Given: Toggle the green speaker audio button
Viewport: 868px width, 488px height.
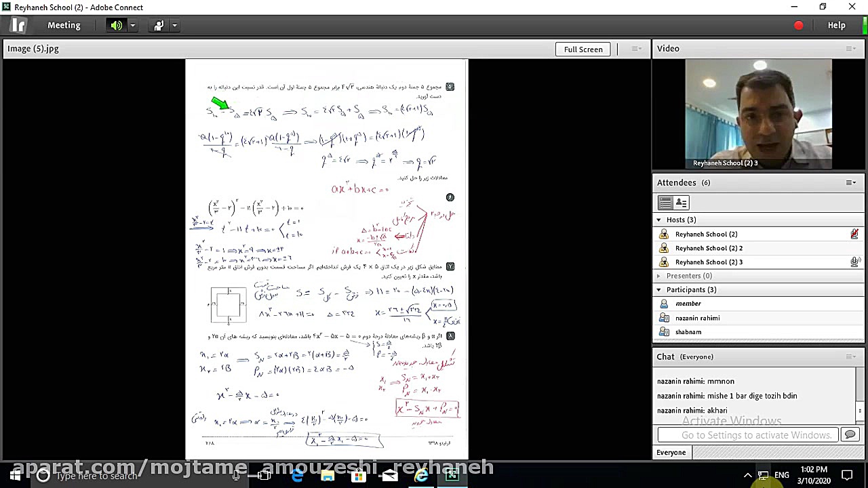Looking at the screenshot, I should [x=117, y=25].
